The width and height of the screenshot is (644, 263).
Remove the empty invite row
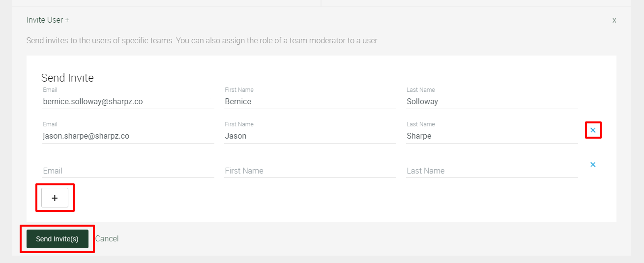pos(593,165)
